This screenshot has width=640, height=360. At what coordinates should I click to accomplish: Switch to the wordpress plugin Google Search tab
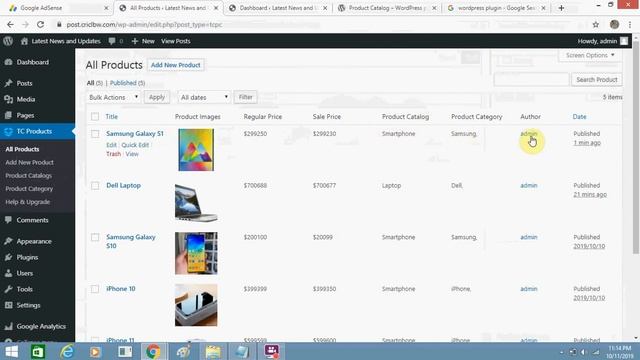[496, 8]
